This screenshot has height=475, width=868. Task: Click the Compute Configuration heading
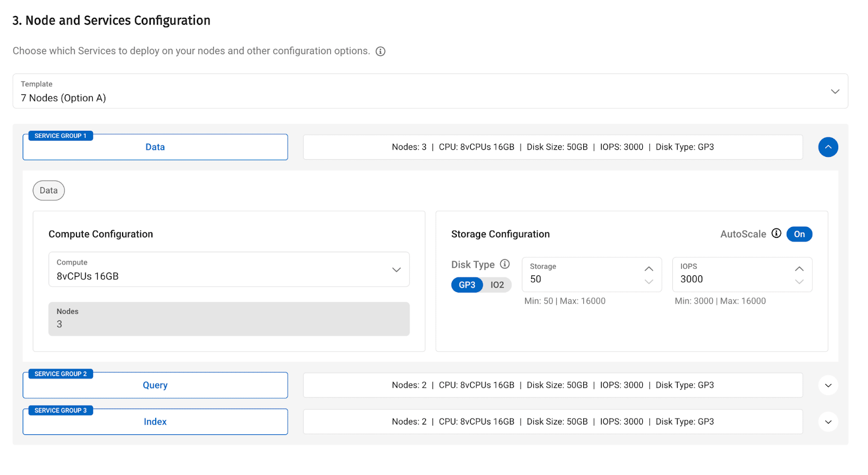[x=101, y=234]
